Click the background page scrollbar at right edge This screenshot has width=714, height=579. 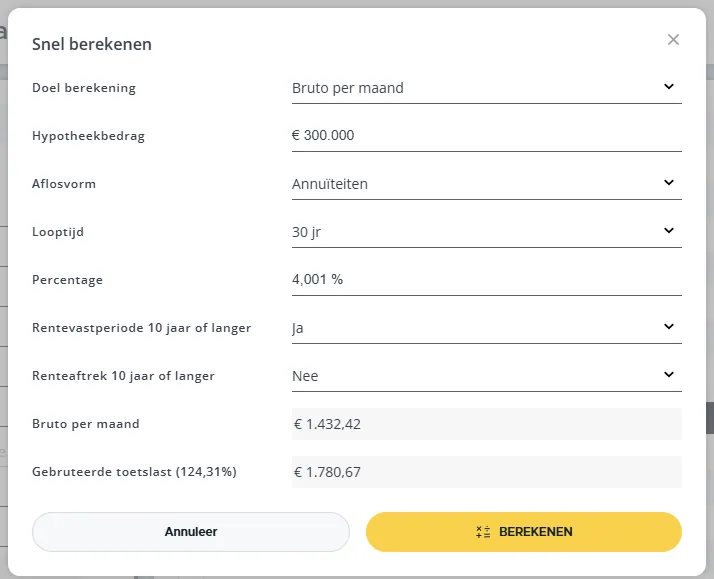710,418
